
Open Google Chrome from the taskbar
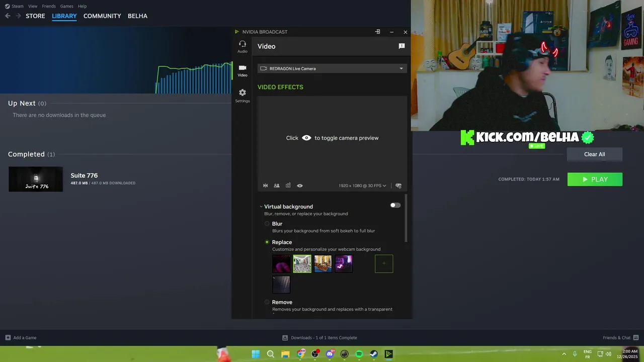(x=300, y=354)
